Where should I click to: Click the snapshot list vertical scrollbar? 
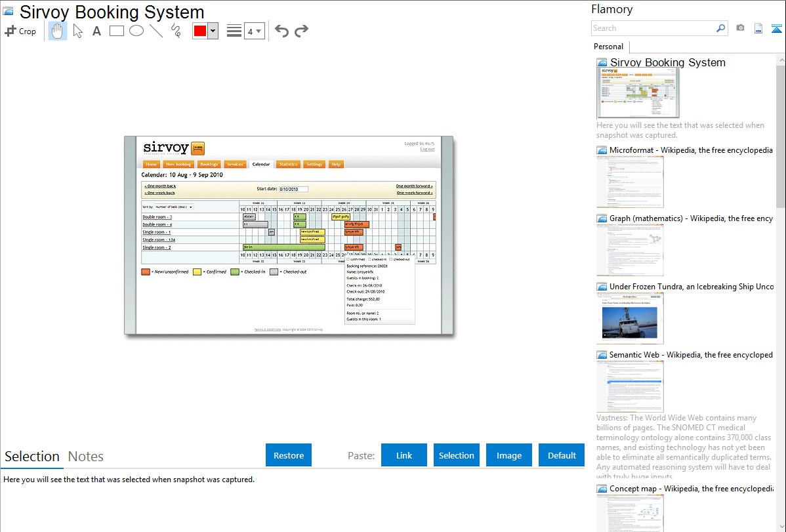point(781,135)
